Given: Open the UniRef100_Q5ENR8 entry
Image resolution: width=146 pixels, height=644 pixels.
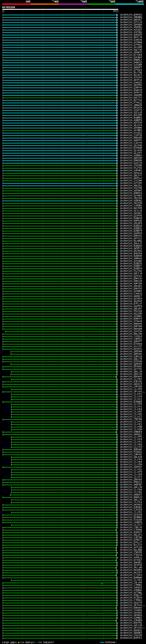Looking at the screenshot, I should click(x=131, y=17).
